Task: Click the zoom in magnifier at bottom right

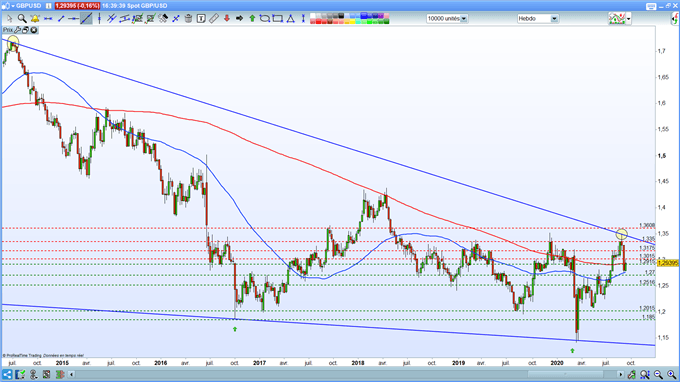Action: click(x=671, y=374)
